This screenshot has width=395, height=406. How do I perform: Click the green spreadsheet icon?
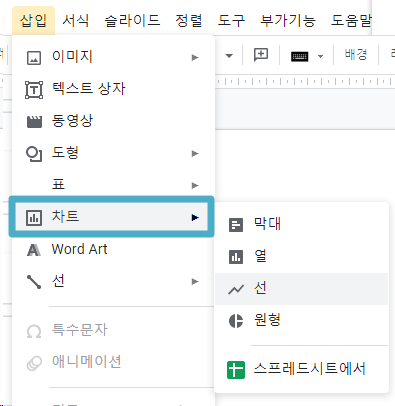[x=236, y=370]
